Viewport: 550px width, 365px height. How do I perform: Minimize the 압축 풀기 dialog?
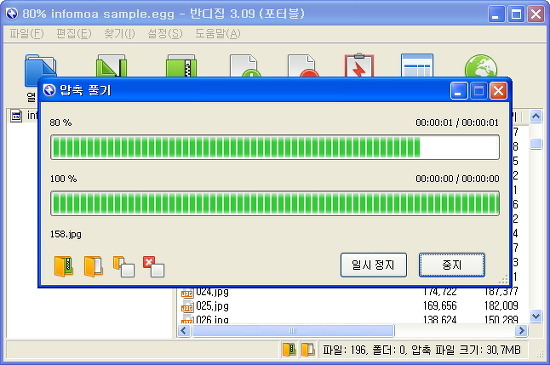pyautogui.click(x=458, y=91)
